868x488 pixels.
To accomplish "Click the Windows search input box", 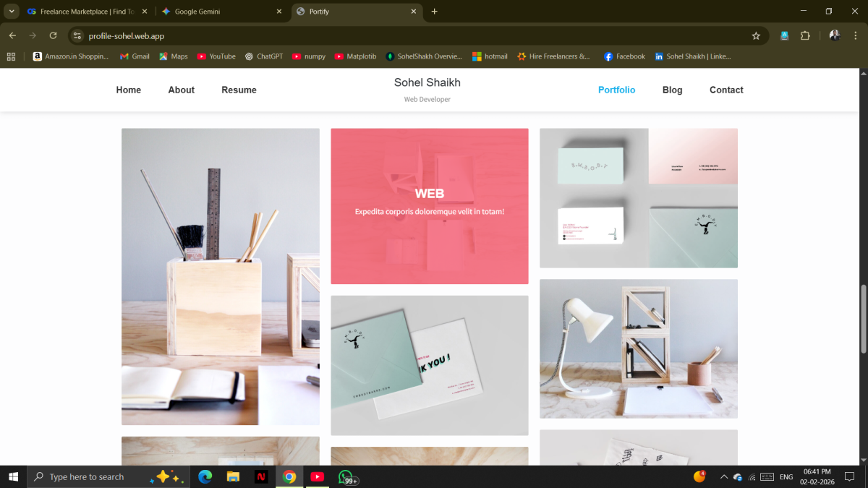I will (94, 477).
